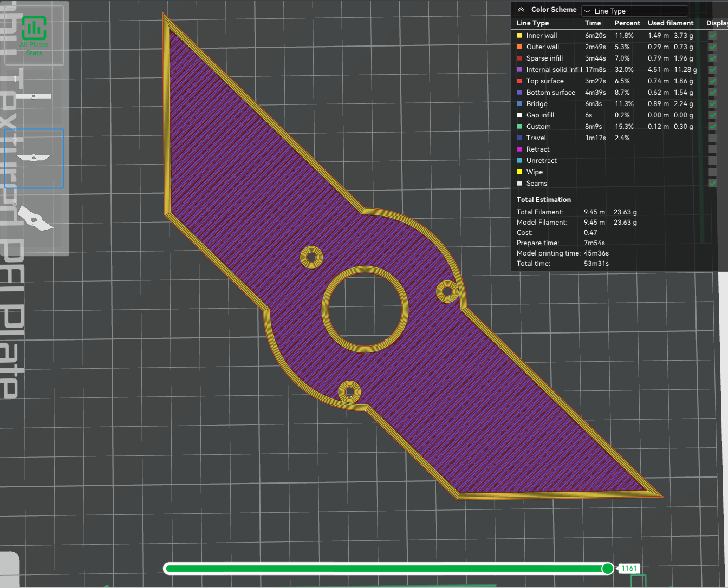Viewport: 728px width, 588px height.
Task: Toggle the Seams Display checkbox
Action: (x=714, y=183)
